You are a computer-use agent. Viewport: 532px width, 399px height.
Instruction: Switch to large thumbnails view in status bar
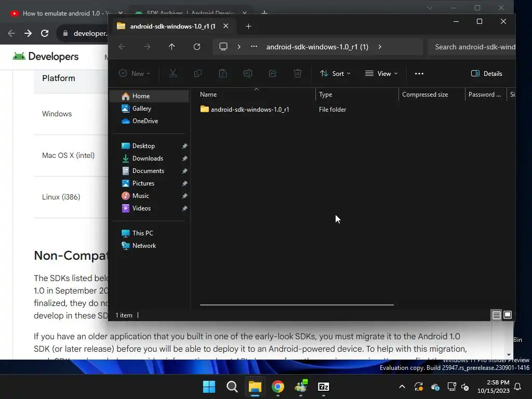[508, 315]
